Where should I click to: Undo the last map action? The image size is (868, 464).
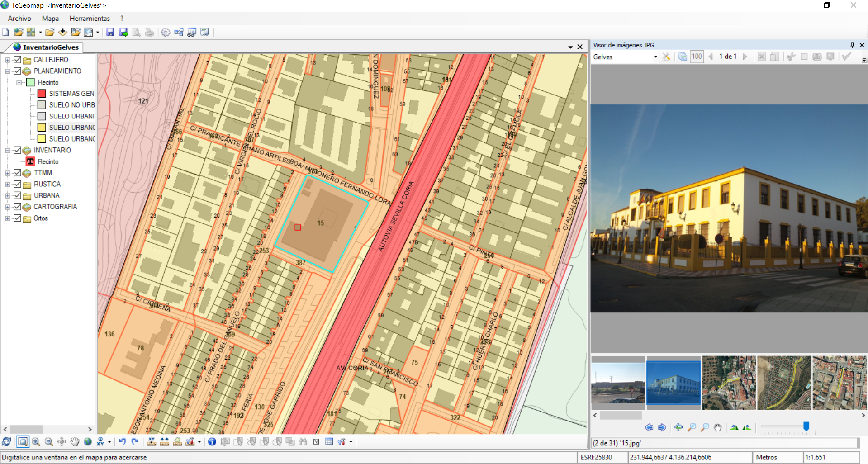pyautogui.click(x=122, y=442)
